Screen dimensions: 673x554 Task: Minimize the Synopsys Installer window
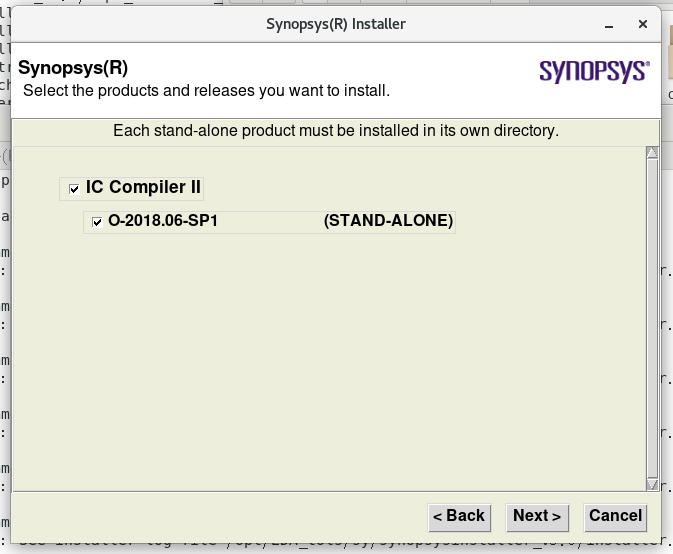[609, 24]
